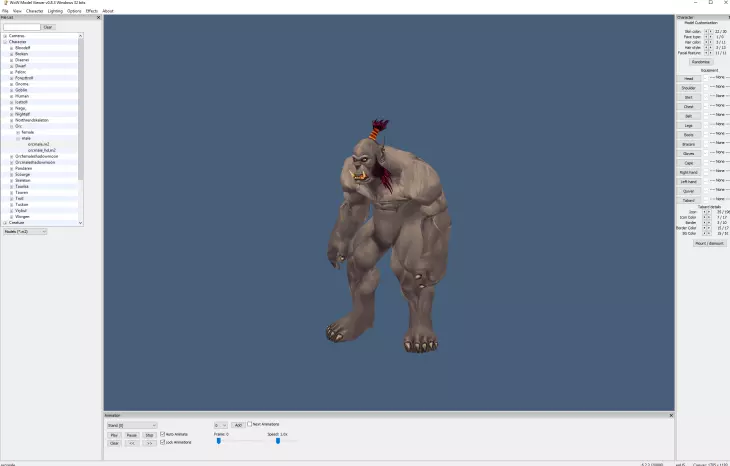Toggle Auto Animate checkbox

tap(162, 434)
